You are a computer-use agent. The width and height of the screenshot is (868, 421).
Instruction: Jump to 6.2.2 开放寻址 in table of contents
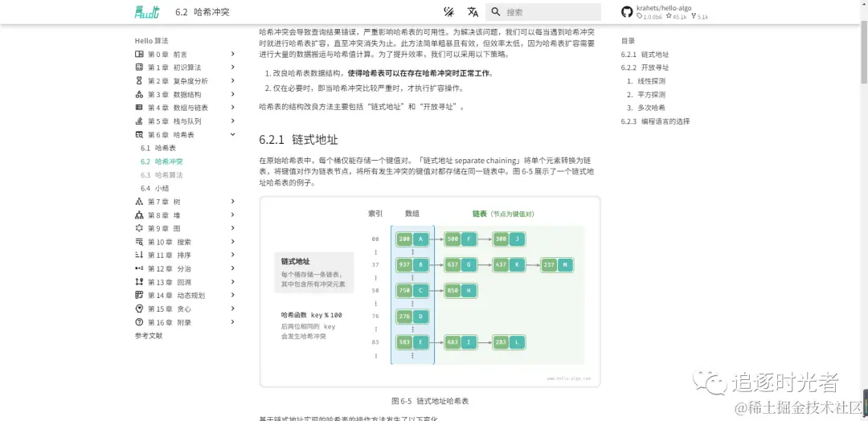pos(645,67)
